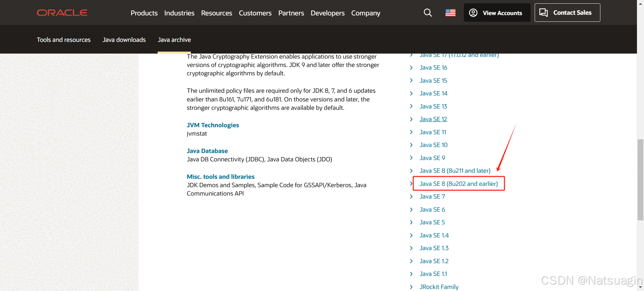Open the Developers menu
644x291 pixels.
tap(328, 13)
